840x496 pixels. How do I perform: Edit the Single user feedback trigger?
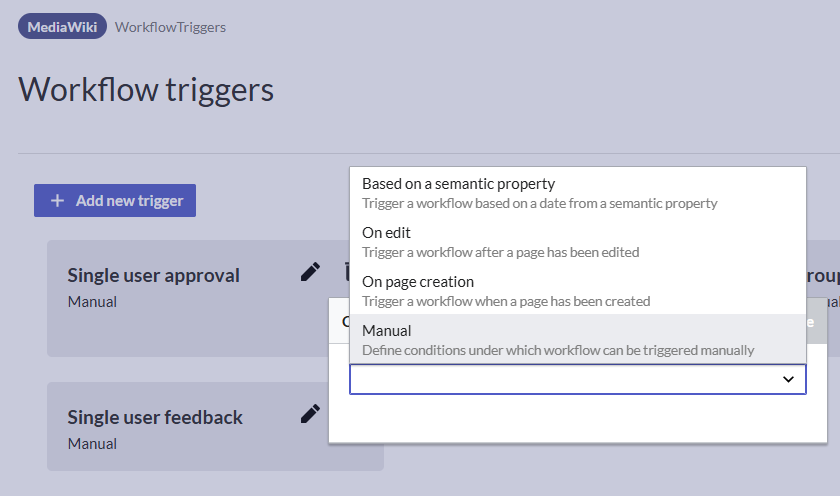point(311,414)
